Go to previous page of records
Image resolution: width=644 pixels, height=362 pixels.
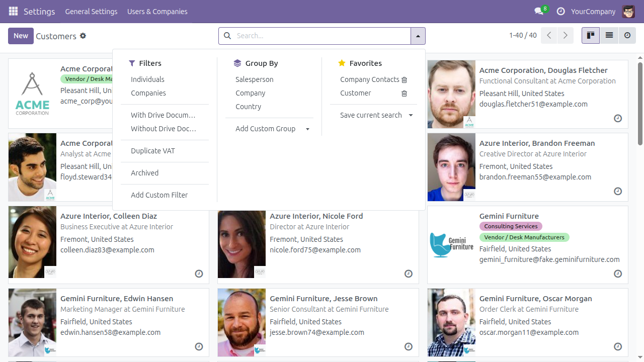[x=549, y=36]
